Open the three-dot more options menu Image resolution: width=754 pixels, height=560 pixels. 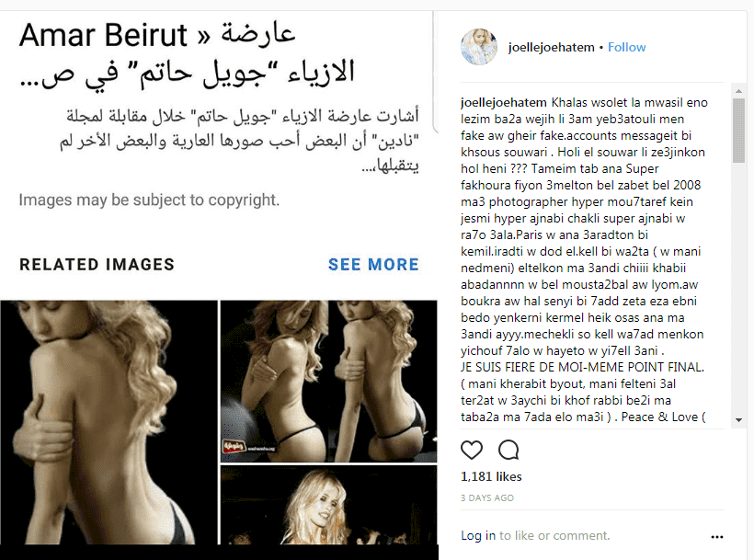pos(717,537)
